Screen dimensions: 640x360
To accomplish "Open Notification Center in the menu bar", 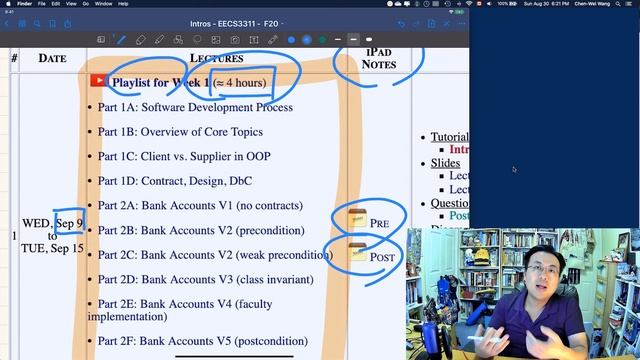I will 629,4.
